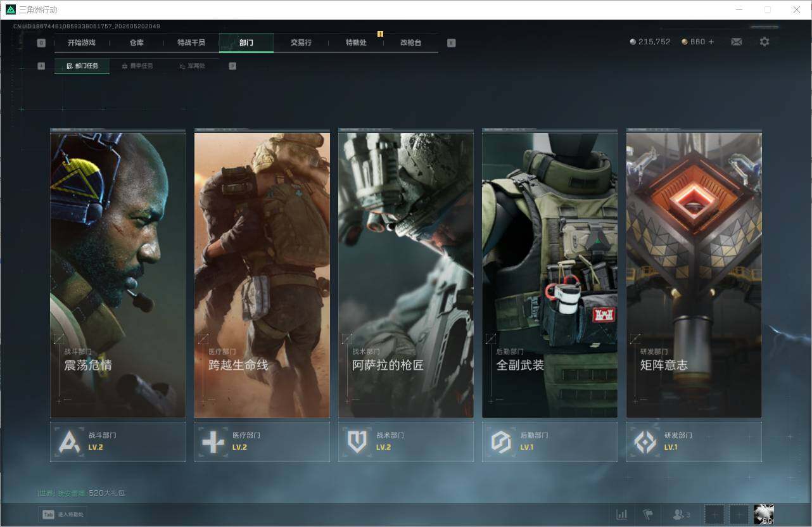
Task: Click the research diamond emblem icon
Action: point(645,441)
